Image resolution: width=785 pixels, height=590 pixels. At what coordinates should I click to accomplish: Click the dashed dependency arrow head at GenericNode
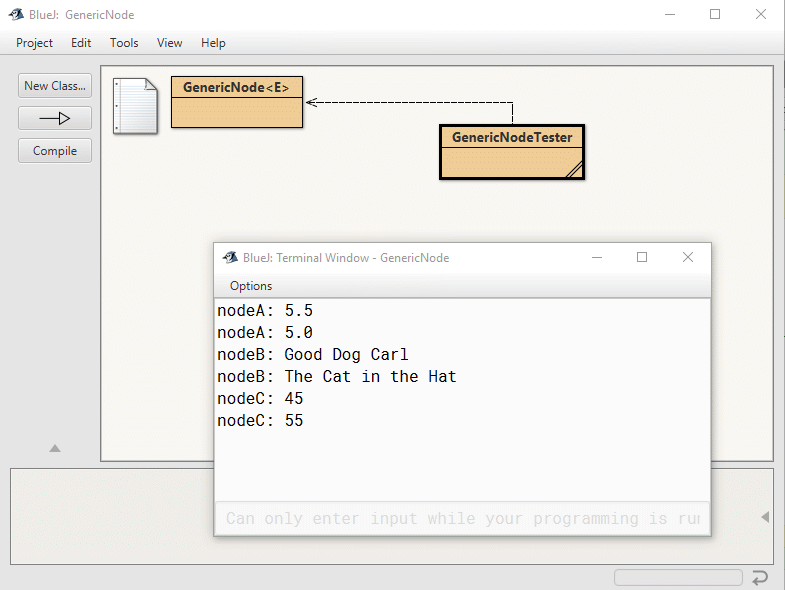(311, 102)
